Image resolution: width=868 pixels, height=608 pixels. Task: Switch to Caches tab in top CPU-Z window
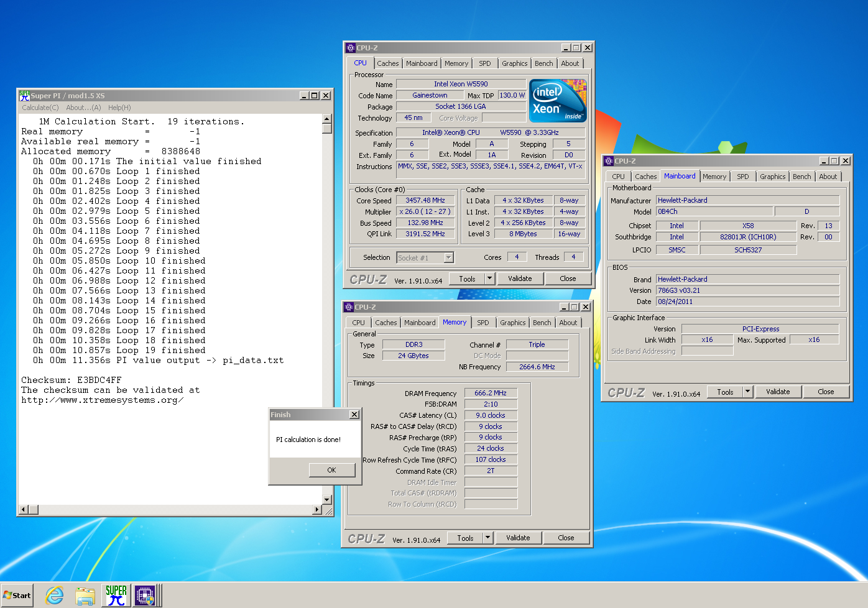click(388, 63)
